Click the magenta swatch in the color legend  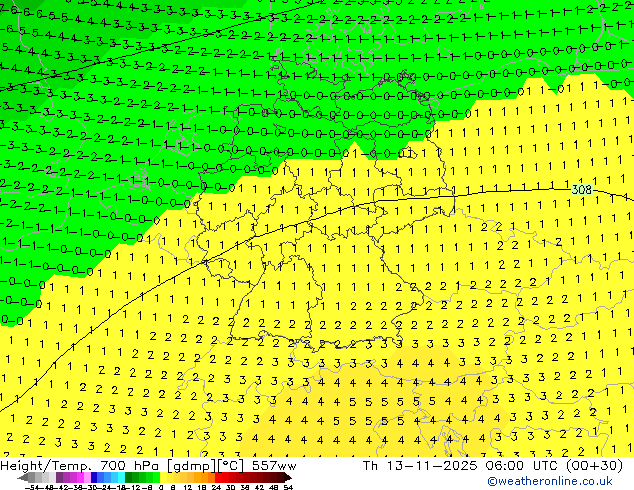(80, 477)
